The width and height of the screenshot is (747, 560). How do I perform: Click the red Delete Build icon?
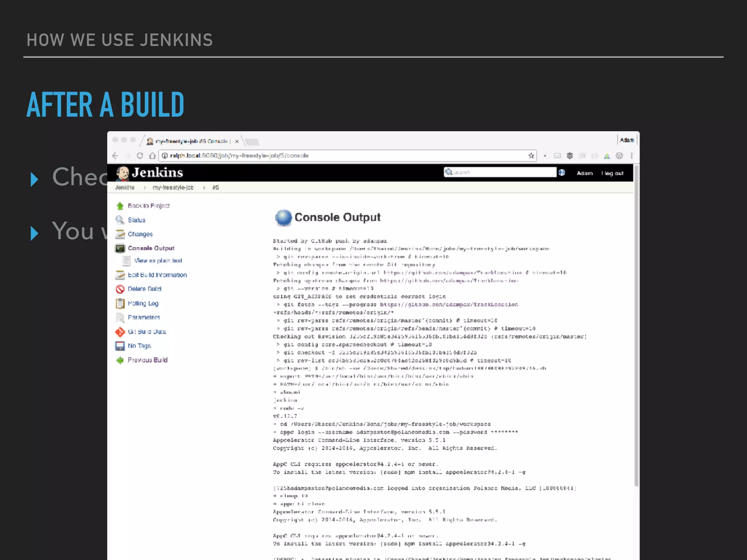click(x=120, y=289)
